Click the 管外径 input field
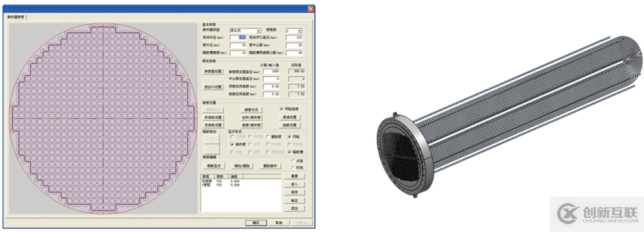 (x=238, y=45)
